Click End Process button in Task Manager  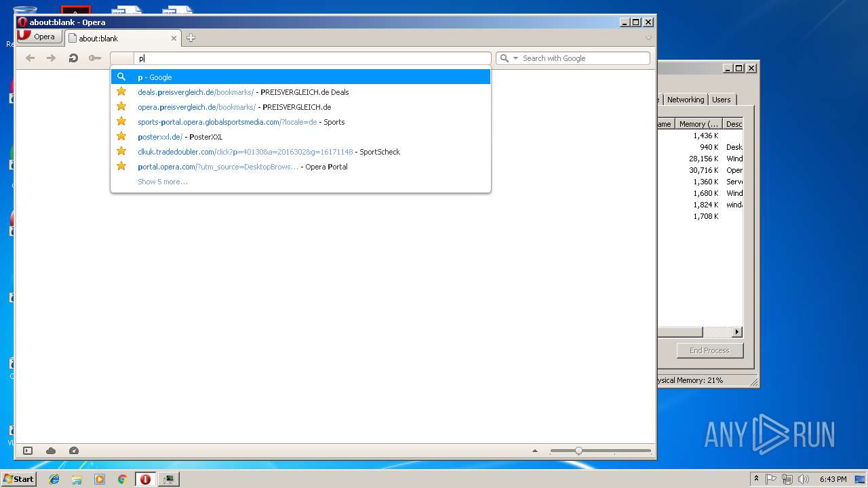[709, 350]
